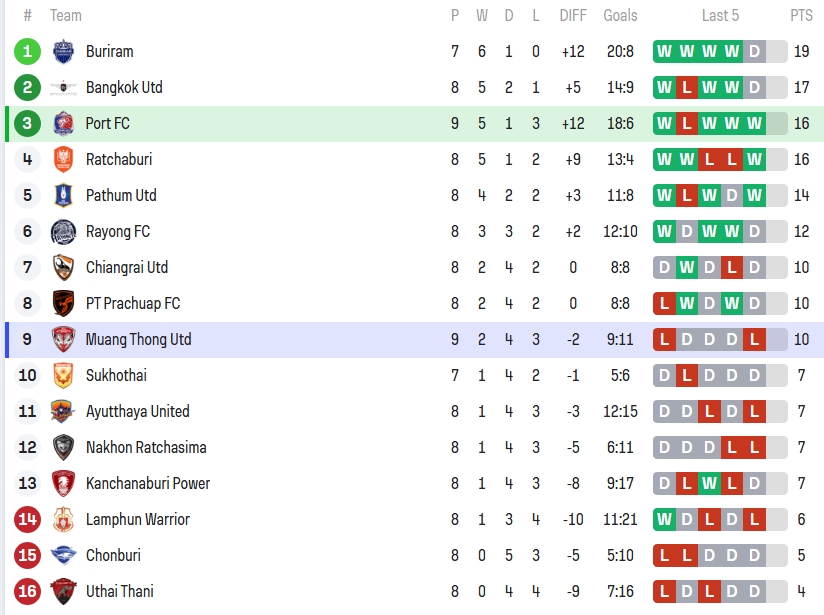The height and width of the screenshot is (615, 824).
Task: Click the Ratchaburi orange club logo
Action: (63, 159)
